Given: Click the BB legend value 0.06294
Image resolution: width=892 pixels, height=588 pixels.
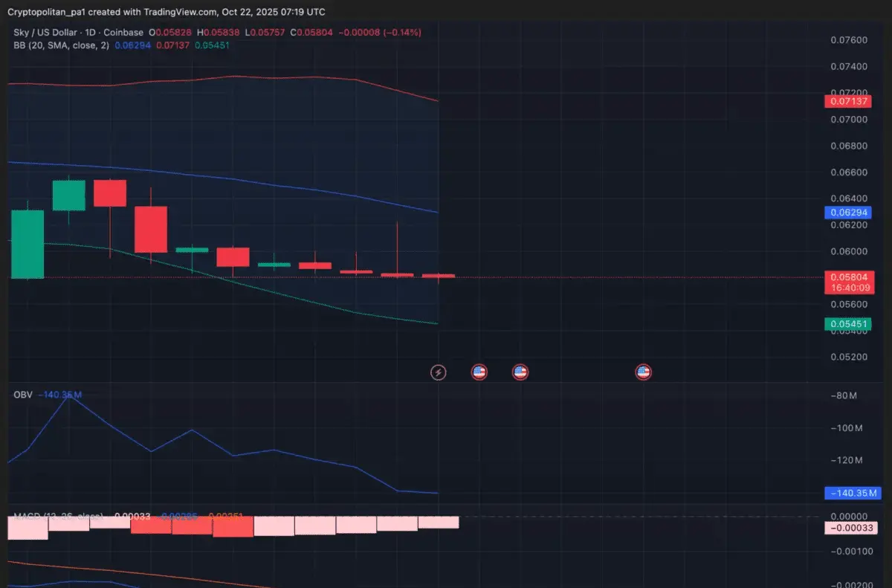Looking at the screenshot, I should pos(134,45).
